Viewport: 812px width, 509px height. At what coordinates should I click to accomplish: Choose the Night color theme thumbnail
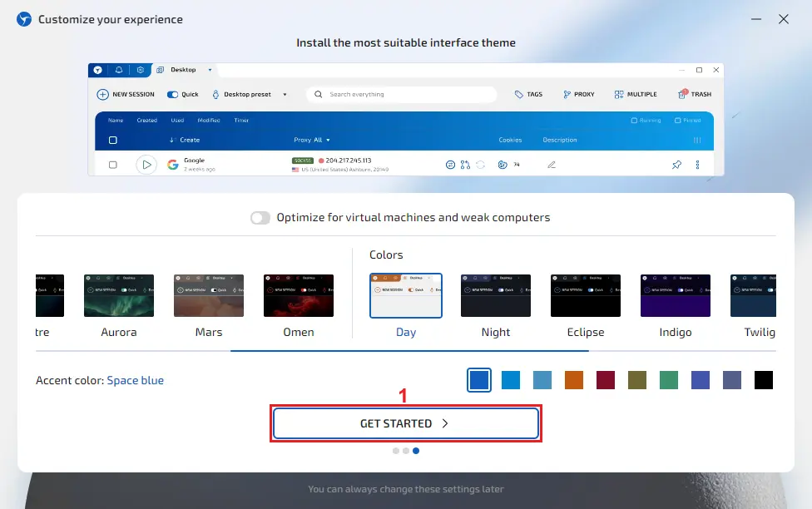tap(496, 295)
